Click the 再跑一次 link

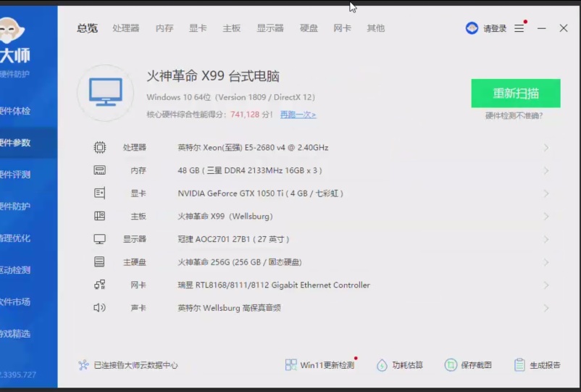[x=298, y=114]
